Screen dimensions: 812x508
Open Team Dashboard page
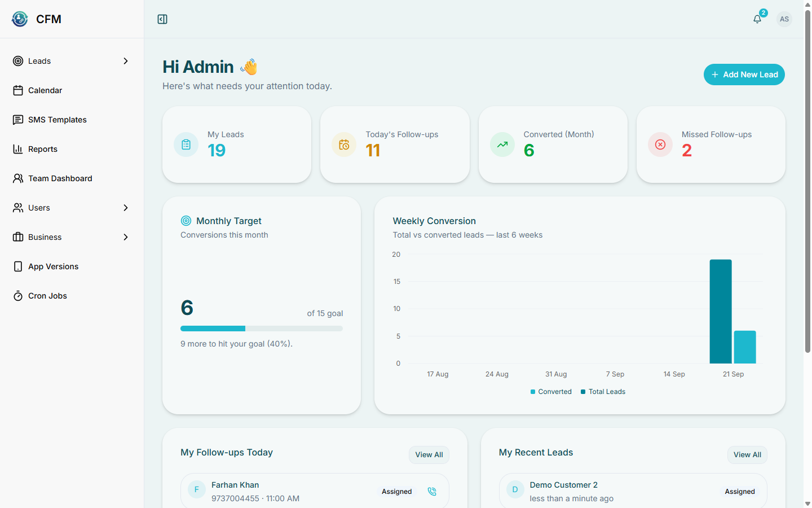pyautogui.click(x=72, y=178)
